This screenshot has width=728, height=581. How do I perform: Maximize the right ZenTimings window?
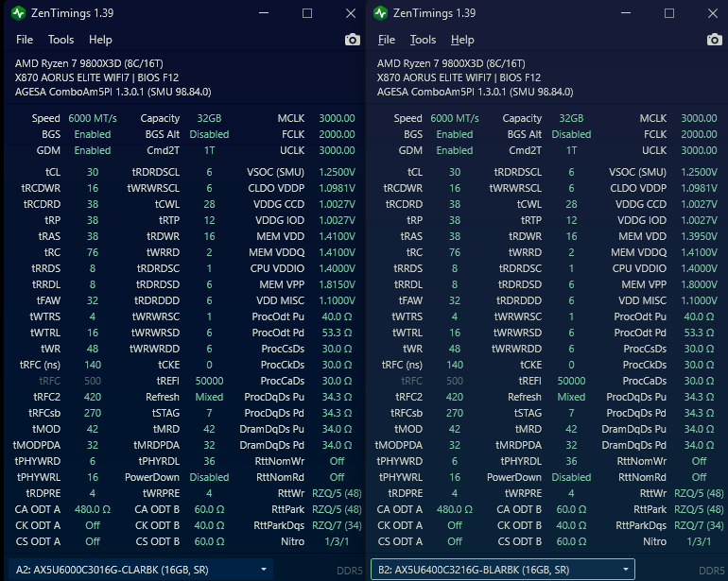coord(669,13)
